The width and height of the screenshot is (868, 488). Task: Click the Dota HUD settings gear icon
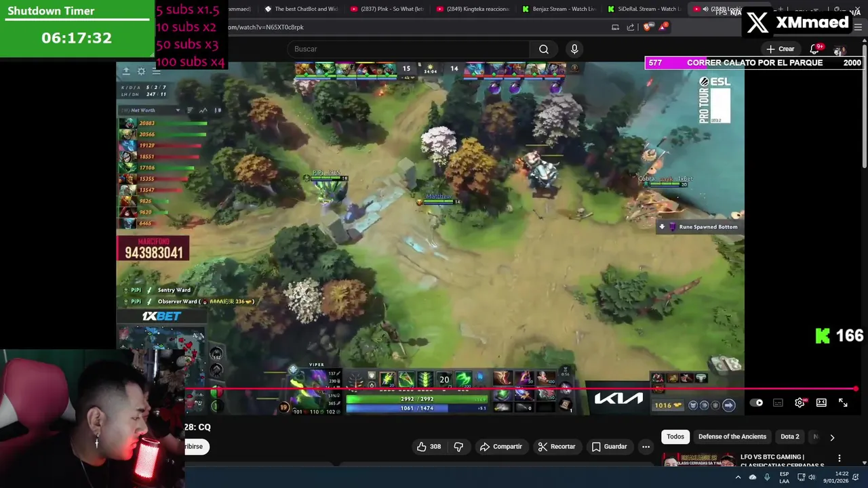(141, 71)
